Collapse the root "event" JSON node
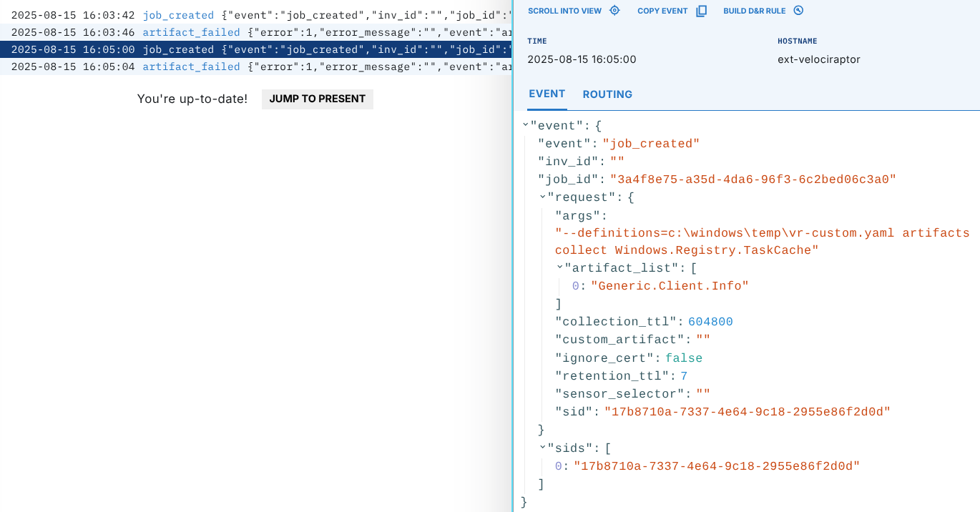This screenshot has width=980, height=512. (526, 125)
